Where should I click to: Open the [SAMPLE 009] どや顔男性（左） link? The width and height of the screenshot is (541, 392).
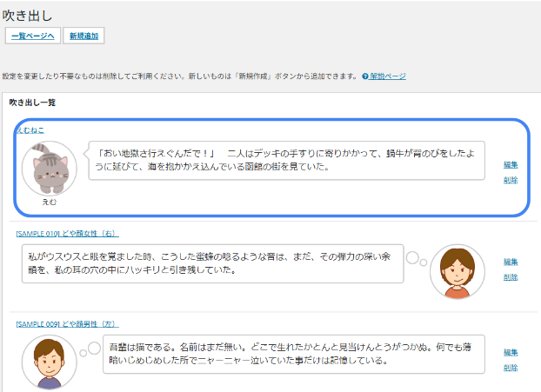[67, 323]
